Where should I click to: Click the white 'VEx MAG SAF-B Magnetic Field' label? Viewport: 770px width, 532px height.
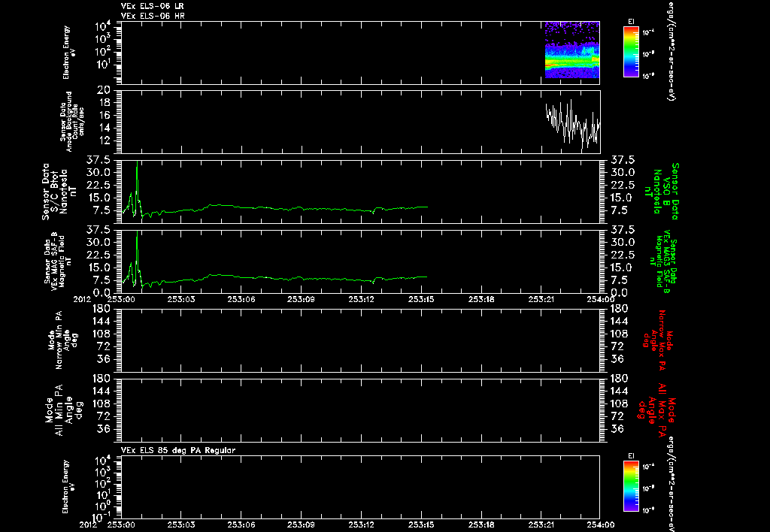click(59, 260)
